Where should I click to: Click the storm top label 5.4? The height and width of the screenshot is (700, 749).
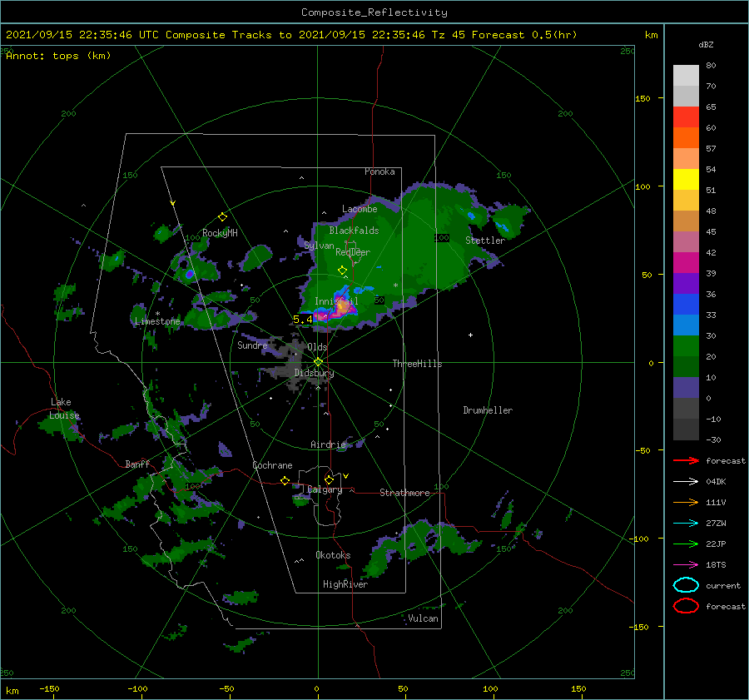302,319
